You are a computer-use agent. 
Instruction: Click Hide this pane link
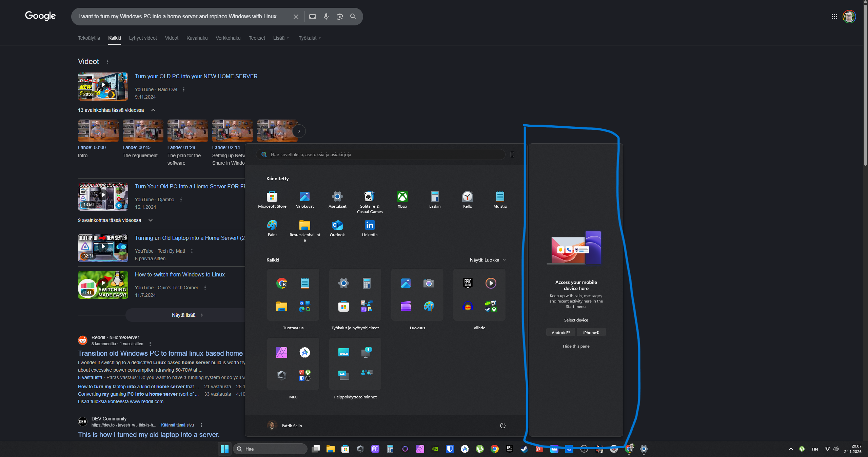[576, 346]
